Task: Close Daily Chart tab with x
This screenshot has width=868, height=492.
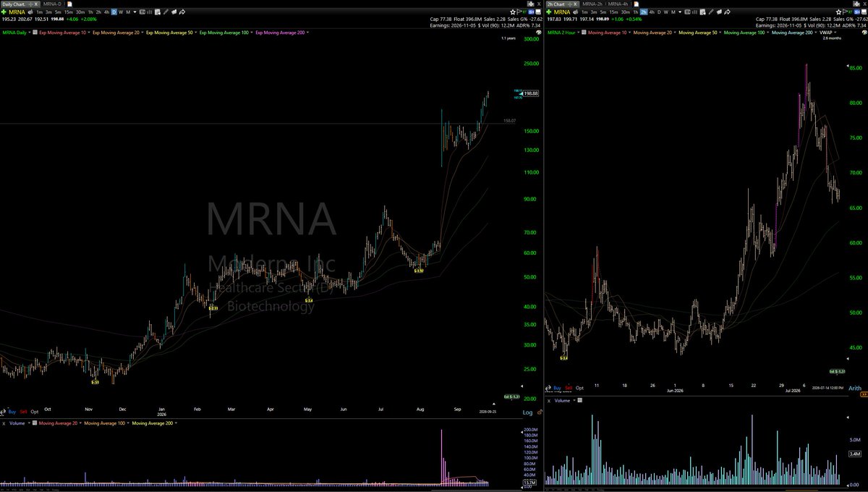Action: click(36, 4)
